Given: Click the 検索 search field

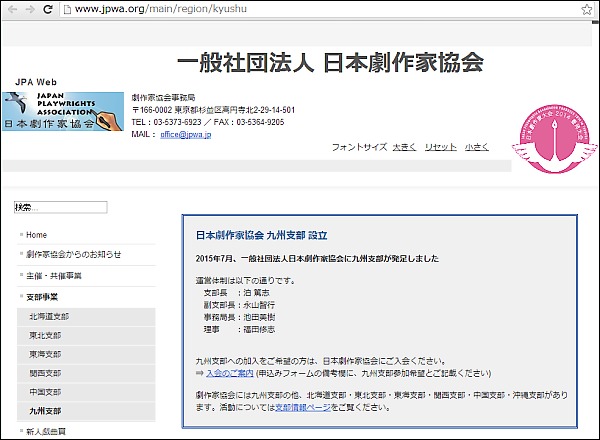Looking at the screenshot, I should click(x=60, y=207).
